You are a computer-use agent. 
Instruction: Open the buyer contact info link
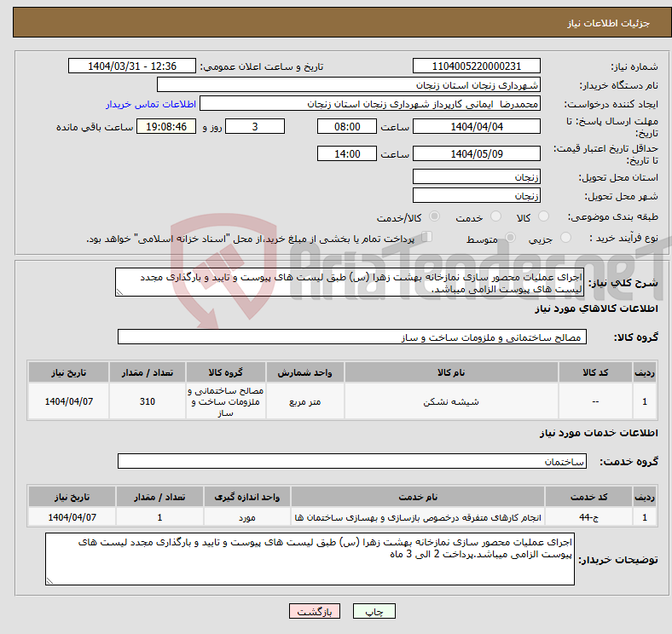(151, 104)
